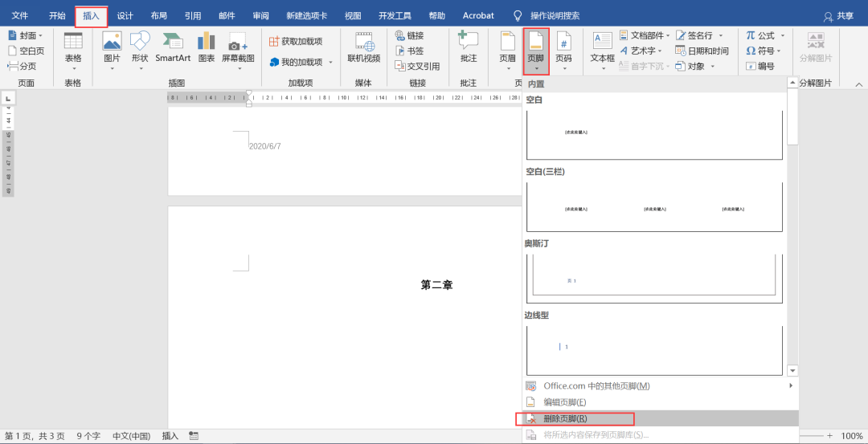Switch to the 设计 ribbon tab
This screenshot has width=868, height=444.
click(125, 16)
